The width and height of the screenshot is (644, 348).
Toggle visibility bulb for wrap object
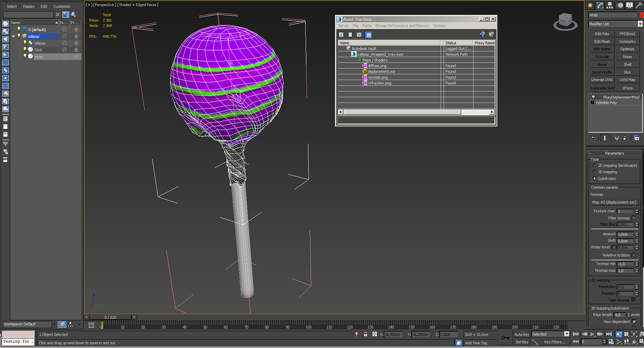point(25,57)
